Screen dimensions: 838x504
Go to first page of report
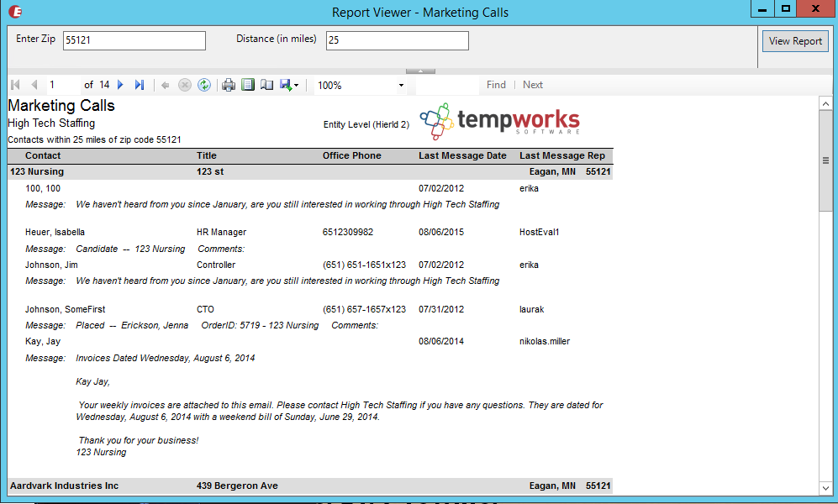[x=15, y=85]
